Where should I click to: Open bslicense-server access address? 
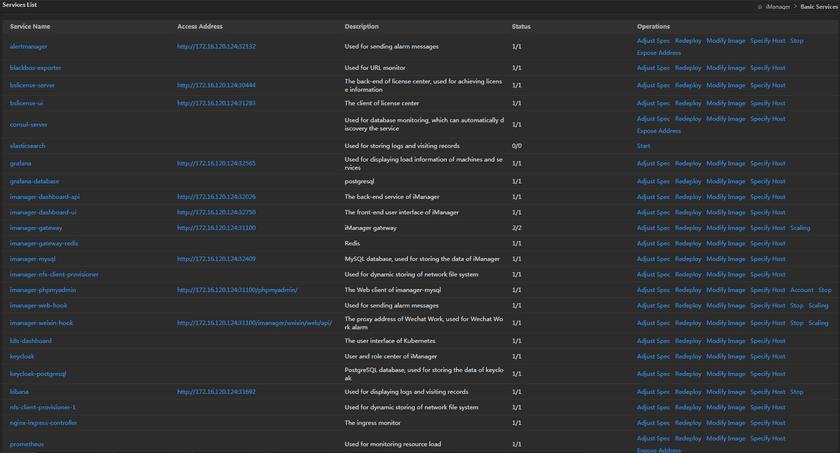(x=216, y=85)
